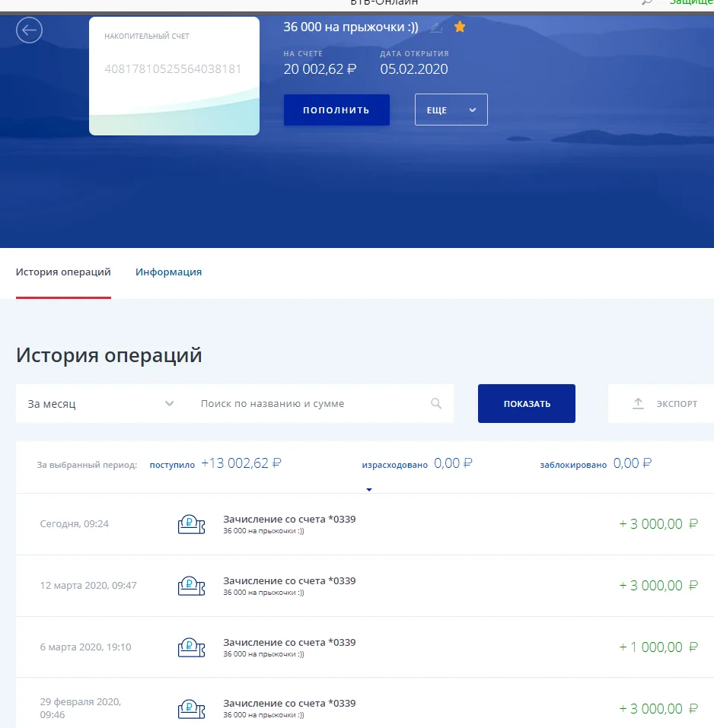Click the small triangle under the totals row
This screenshot has height=728, width=714.
(369, 490)
